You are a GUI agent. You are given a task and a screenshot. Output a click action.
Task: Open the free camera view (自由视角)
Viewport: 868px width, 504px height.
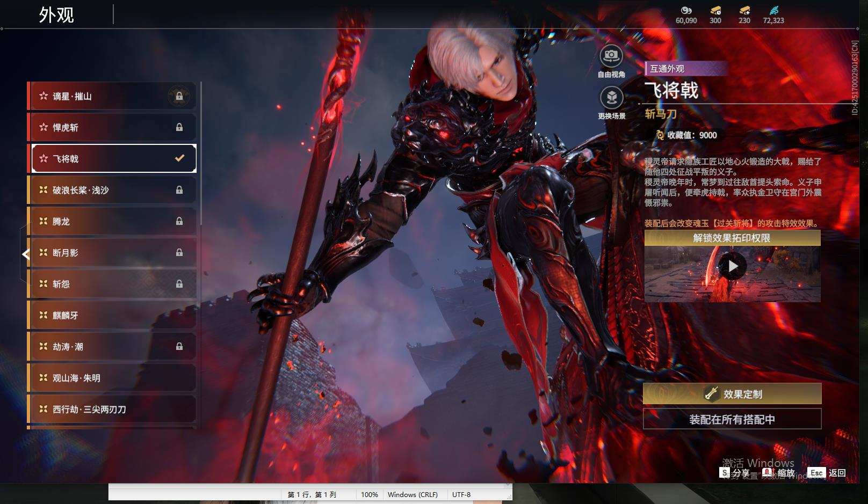tap(611, 56)
